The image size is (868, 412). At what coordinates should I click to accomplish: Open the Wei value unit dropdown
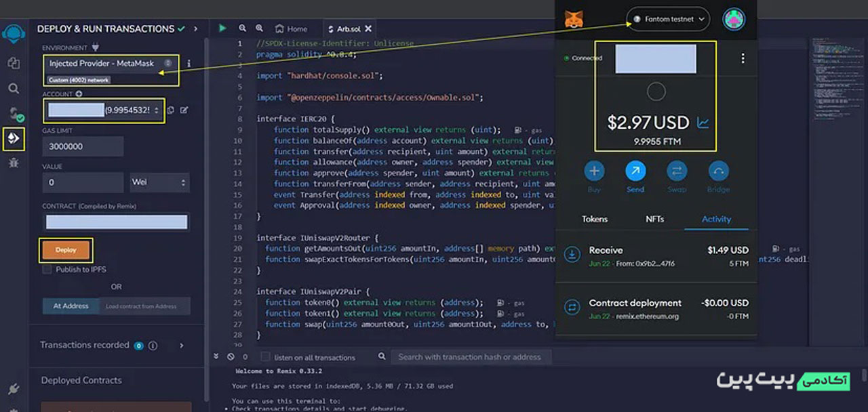pos(159,182)
